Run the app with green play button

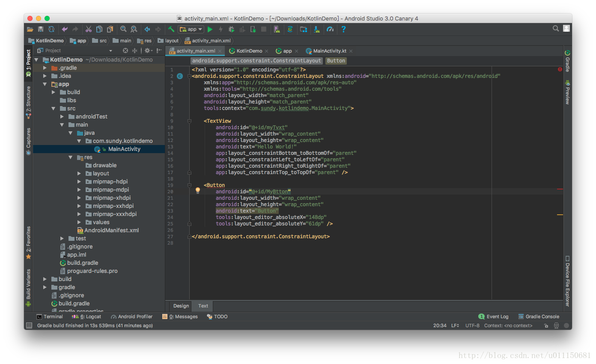pyautogui.click(x=210, y=30)
